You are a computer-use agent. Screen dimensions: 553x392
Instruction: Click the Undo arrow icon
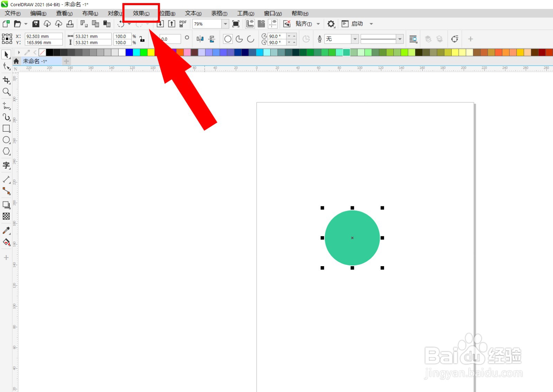pos(121,24)
